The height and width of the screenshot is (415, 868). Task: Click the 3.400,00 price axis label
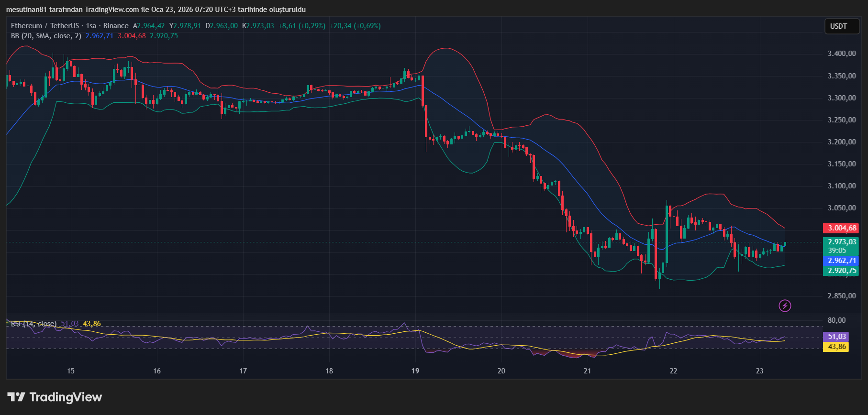(842, 54)
